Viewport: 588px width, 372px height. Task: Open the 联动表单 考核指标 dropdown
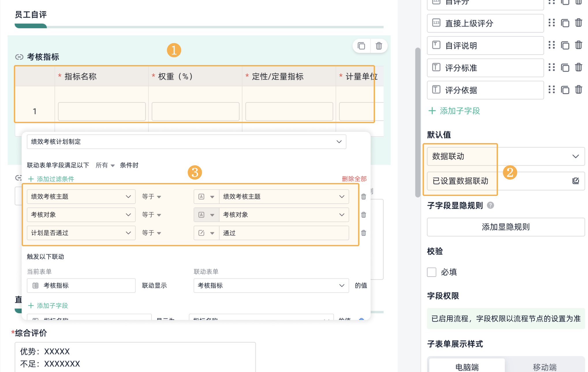(271, 286)
